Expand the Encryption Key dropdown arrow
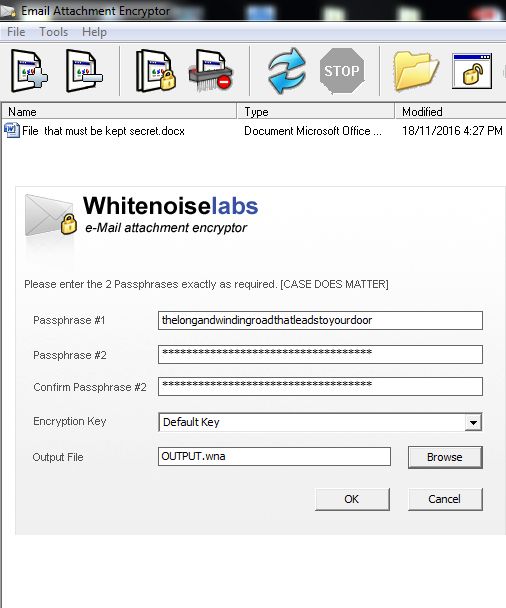This screenshot has height=608, width=506. tap(473, 422)
